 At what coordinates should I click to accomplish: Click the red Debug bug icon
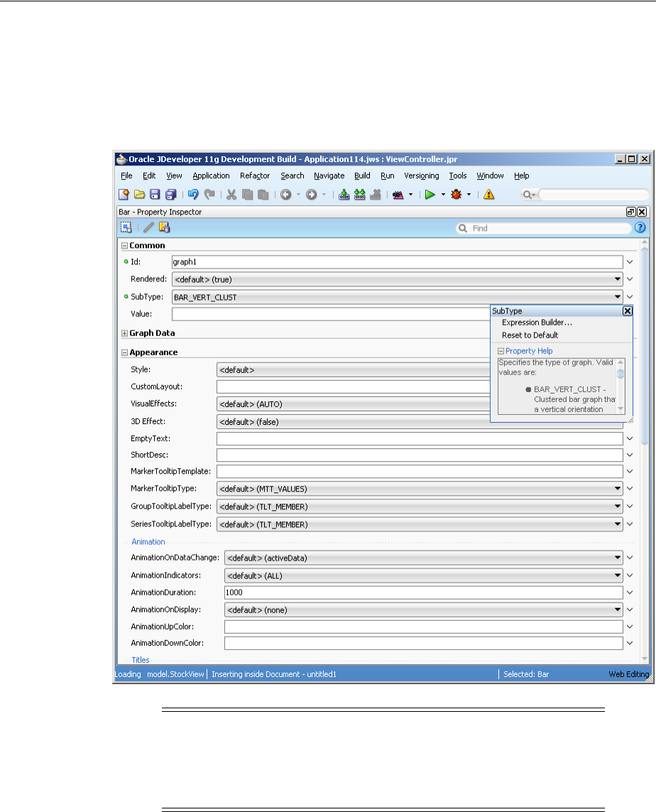[x=457, y=194]
